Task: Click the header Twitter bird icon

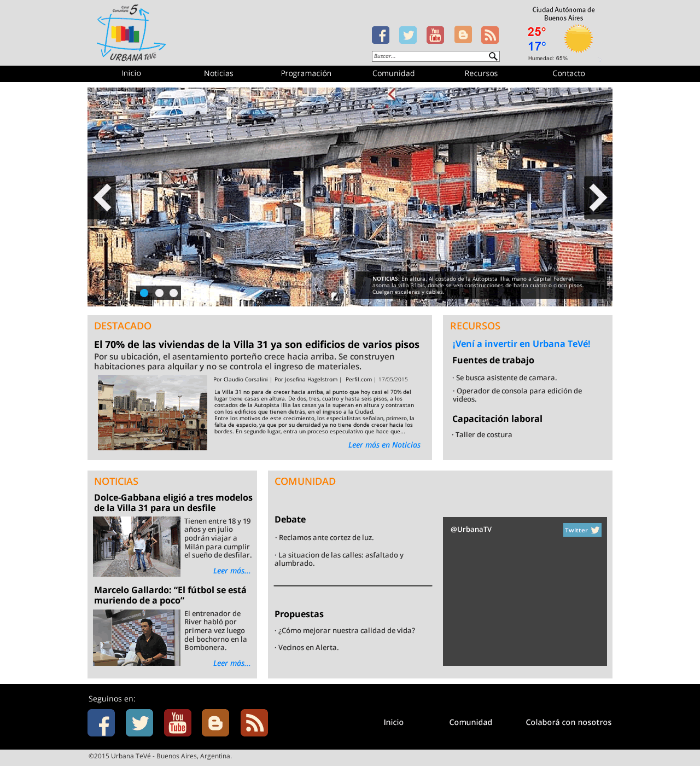Action: tap(408, 35)
